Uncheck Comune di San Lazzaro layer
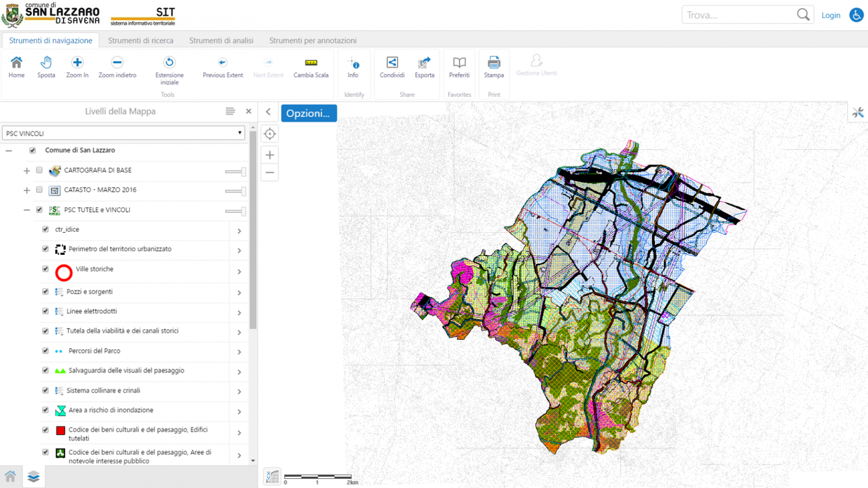This screenshot has height=488, width=868. coord(33,150)
